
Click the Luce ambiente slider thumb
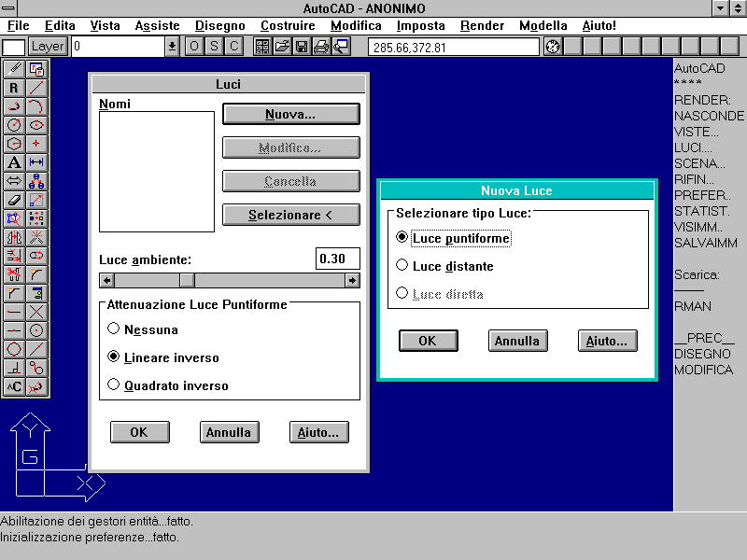[188, 281]
